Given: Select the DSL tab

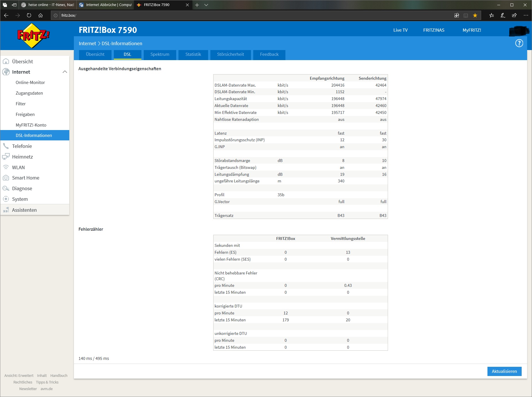Looking at the screenshot, I should coord(127,54).
